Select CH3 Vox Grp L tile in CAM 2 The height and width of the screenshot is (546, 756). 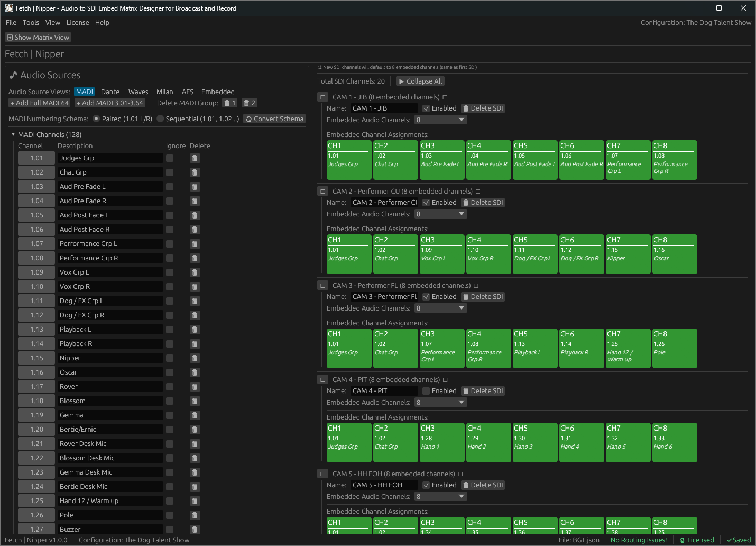coord(442,254)
